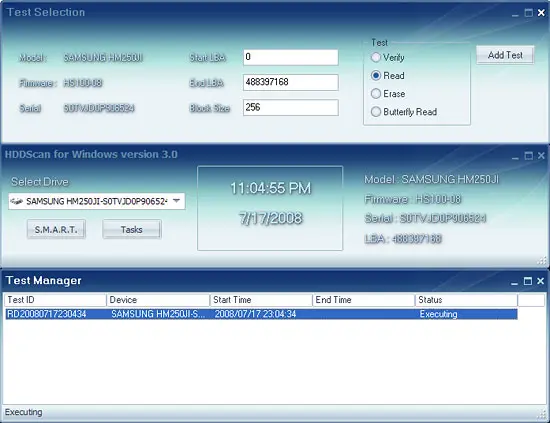Select the Read test option
The width and height of the screenshot is (550, 423).
(376, 75)
